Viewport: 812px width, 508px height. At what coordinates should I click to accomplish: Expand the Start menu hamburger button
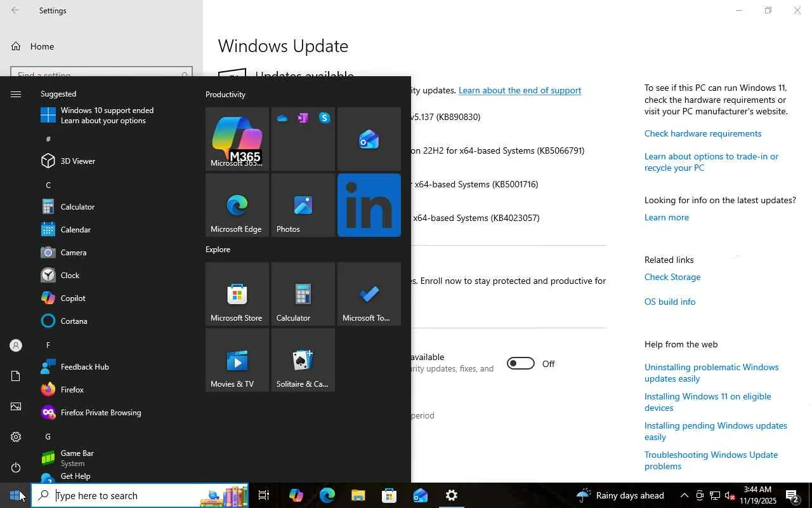[16, 94]
